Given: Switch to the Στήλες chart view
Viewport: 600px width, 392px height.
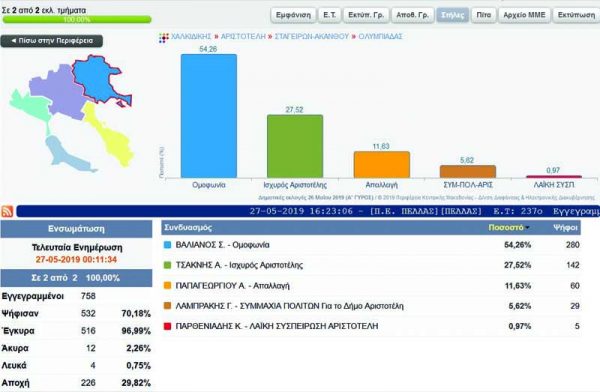Looking at the screenshot, I should 452,15.
